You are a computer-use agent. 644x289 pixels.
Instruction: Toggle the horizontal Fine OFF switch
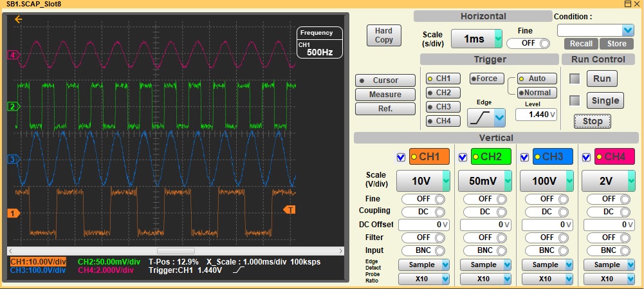point(529,44)
